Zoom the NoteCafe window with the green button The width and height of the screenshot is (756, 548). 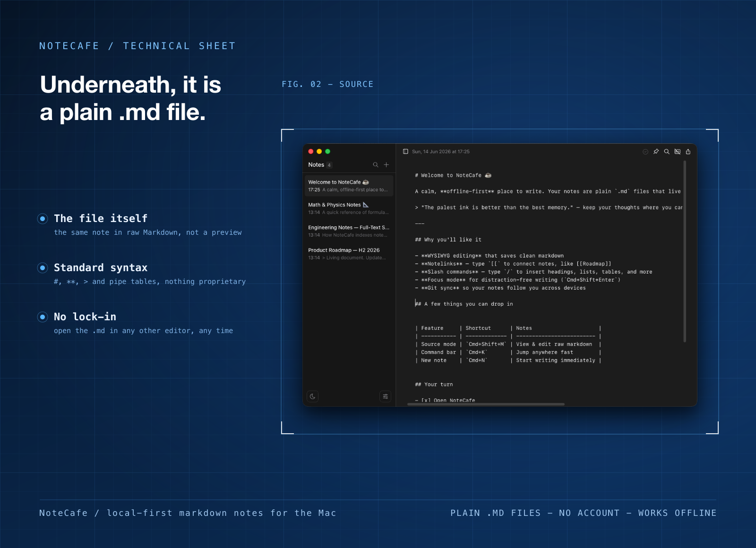pos(328,152)
